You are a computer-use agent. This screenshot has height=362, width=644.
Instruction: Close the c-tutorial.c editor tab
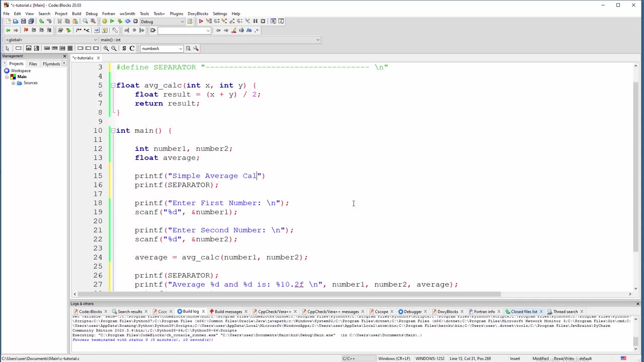coord(98,58)
